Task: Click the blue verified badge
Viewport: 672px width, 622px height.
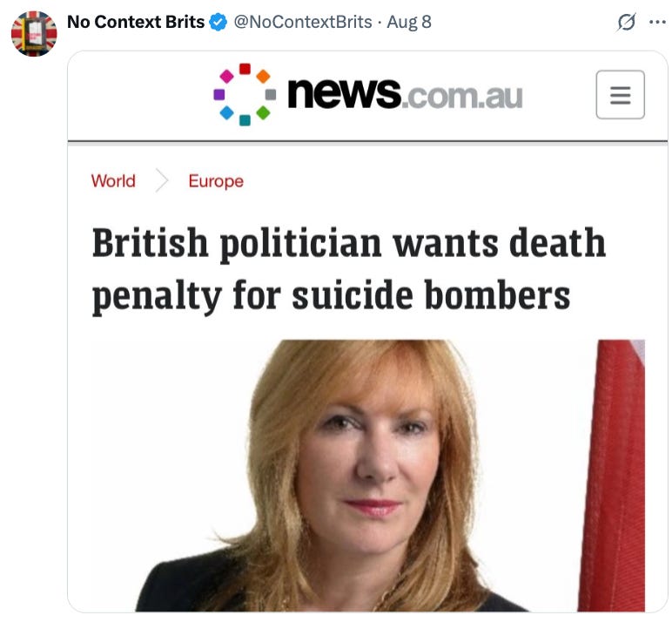Action: [x=218, y=22]
